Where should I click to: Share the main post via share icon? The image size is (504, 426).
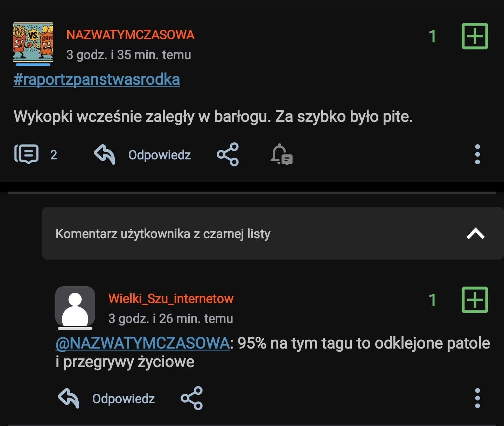tap(228, 154)
